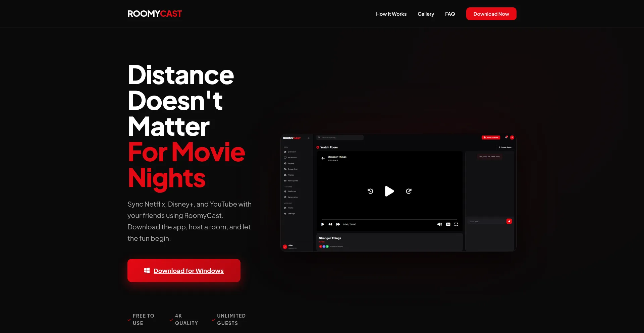This screenshot has height=333, width=644.
Task: Click Profile in preview sidebar
Action: tap(289, 208)
